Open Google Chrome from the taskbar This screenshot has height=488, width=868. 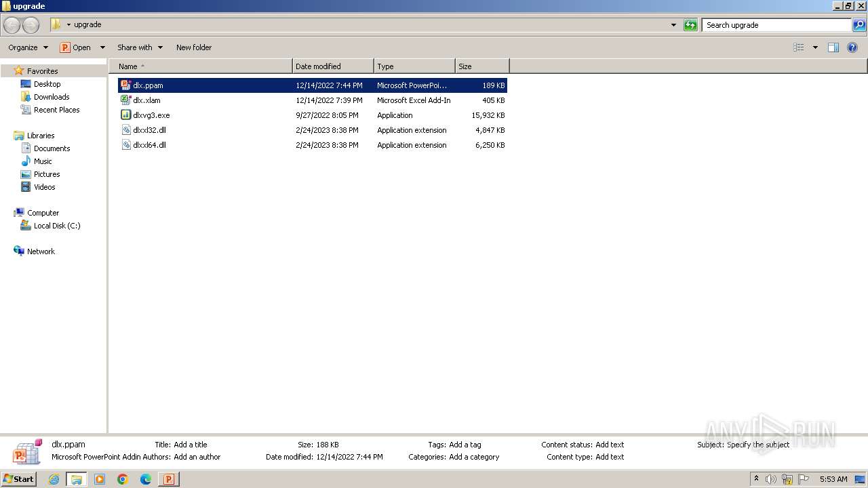(x=123, y=479)
